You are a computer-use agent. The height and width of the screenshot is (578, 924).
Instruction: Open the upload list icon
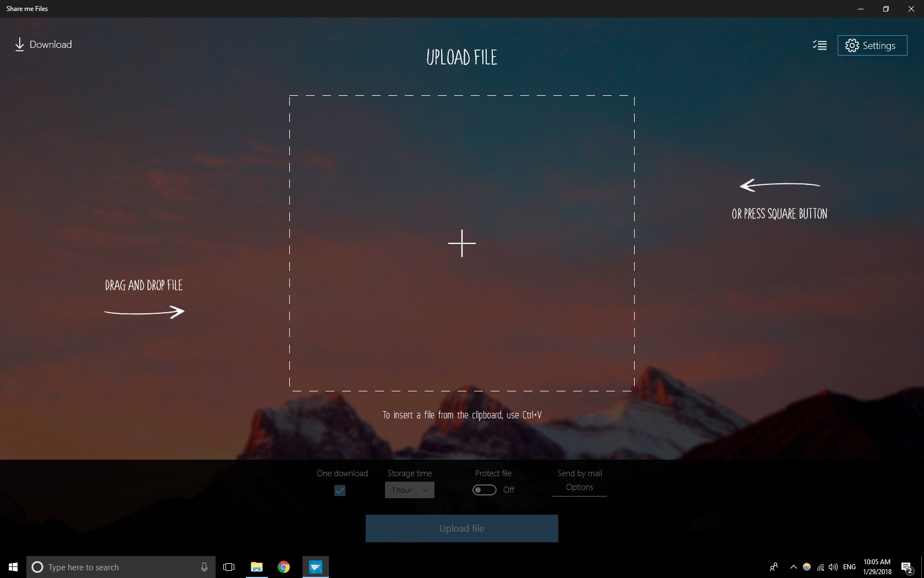click(x=820, y=45)
